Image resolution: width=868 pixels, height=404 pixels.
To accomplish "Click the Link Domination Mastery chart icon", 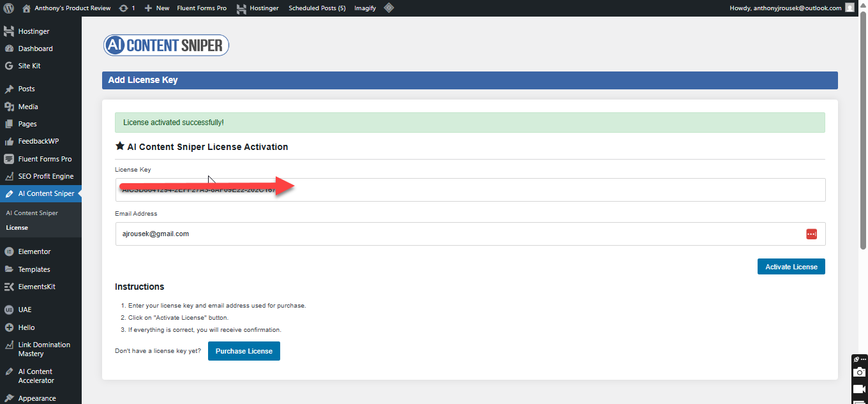I will click(9, 345).
